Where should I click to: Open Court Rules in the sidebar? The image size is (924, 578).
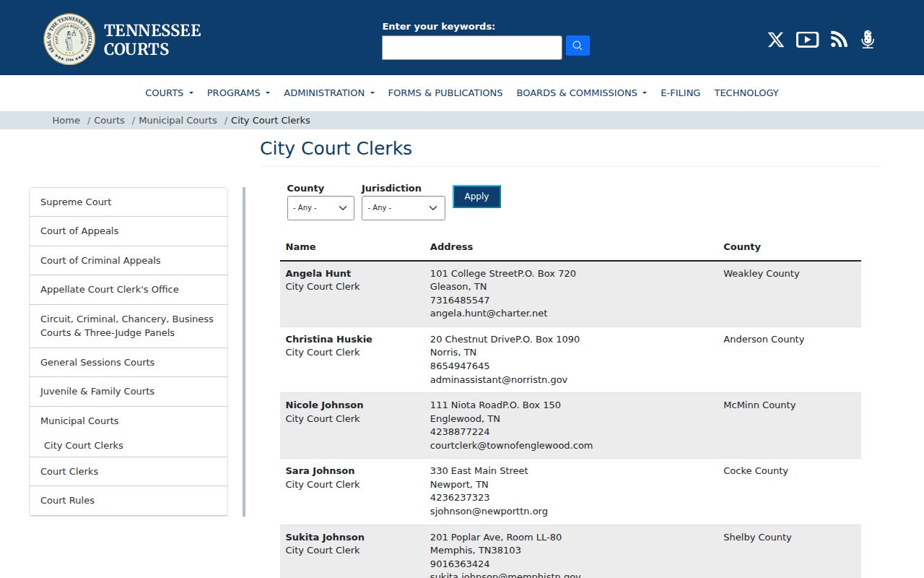128,501
